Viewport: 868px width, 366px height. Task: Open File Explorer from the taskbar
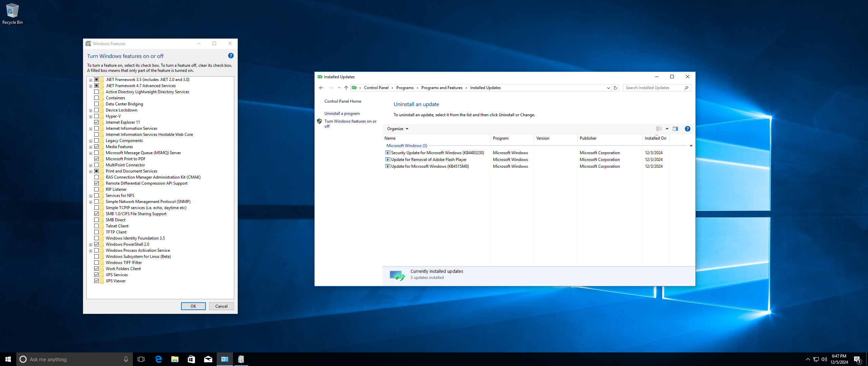click(x=175, y=359)
